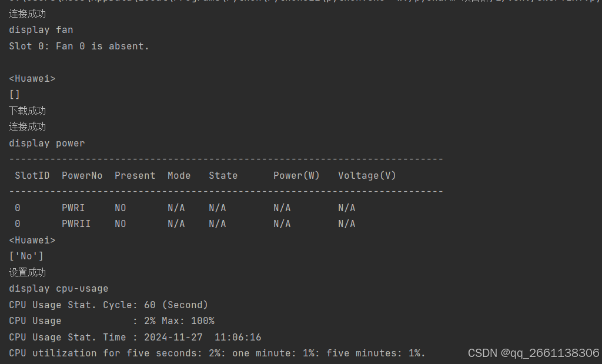Click the "display power" command line
The height and width of the screenshot is (364, 602).
(x=47, y=143)
